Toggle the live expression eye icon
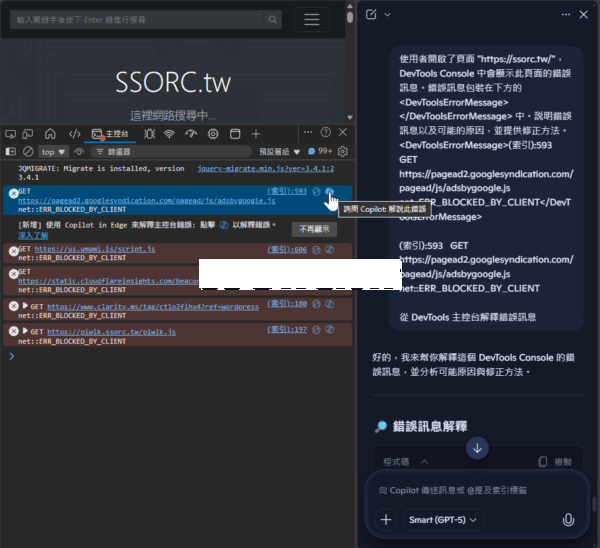Image resolution: width=600 pixels, height=548 pixels. 79,152
